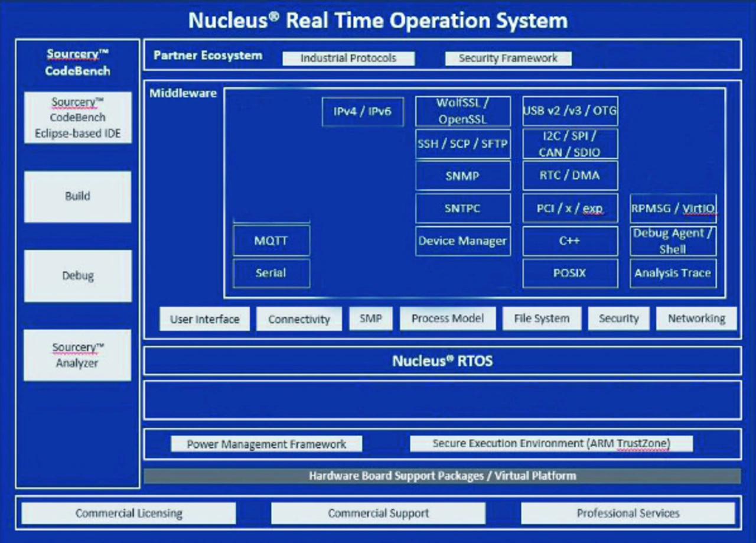
Task: Click the Industrial Protocols box
Action: (x=348, y=58)
